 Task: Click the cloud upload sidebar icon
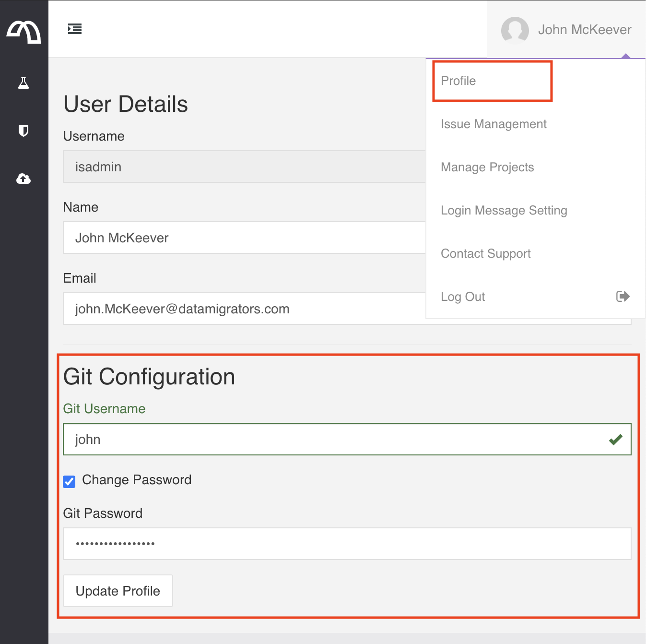coord(23,179)
